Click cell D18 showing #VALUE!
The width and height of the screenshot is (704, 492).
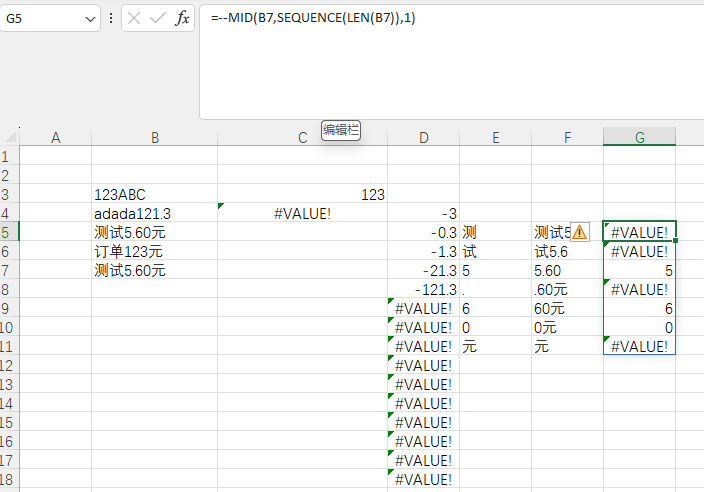point(423,479)
